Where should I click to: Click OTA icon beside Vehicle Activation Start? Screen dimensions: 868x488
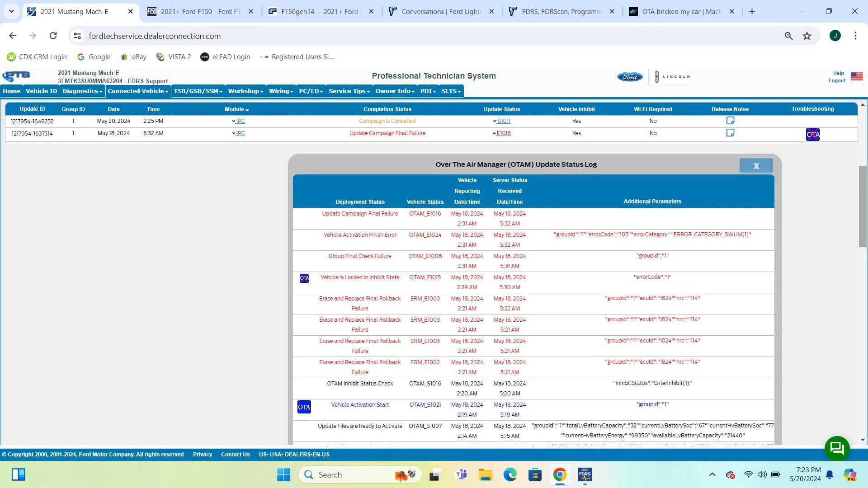point(304,407)
